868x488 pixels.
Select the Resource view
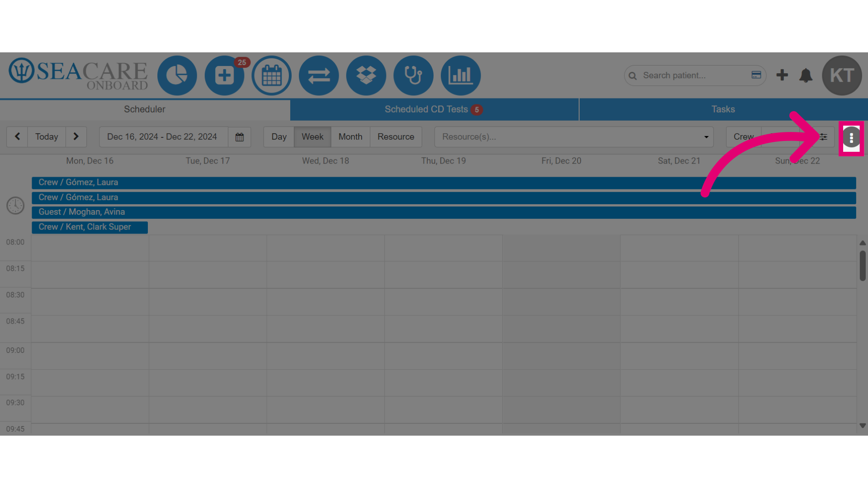(x=396, y=137)
